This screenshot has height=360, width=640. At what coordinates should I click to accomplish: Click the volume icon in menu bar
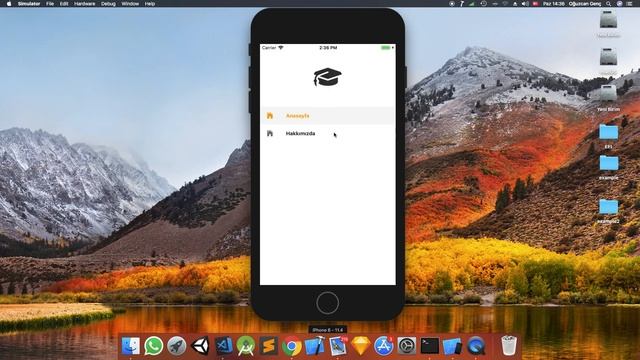point(525,4)
